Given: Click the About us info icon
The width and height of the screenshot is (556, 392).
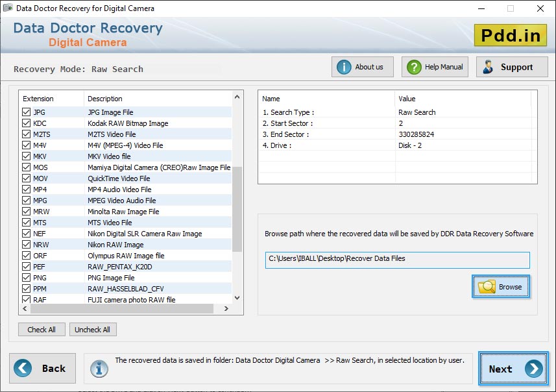Looking at the screenshot, I should [344, 67].
